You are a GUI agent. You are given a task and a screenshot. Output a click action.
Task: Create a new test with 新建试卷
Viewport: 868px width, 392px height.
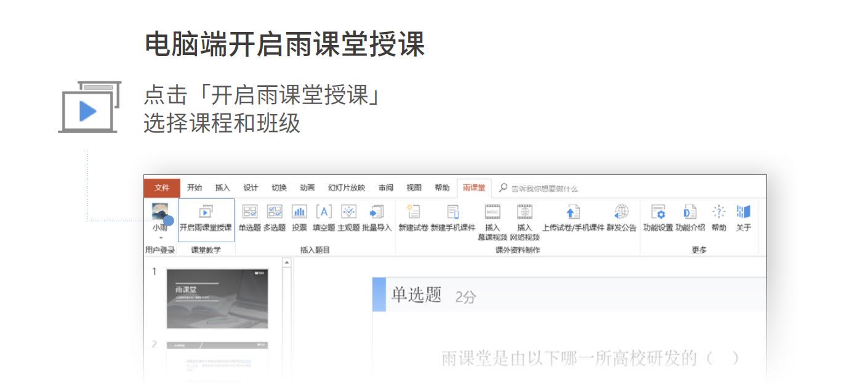click(x=413, y=218)
